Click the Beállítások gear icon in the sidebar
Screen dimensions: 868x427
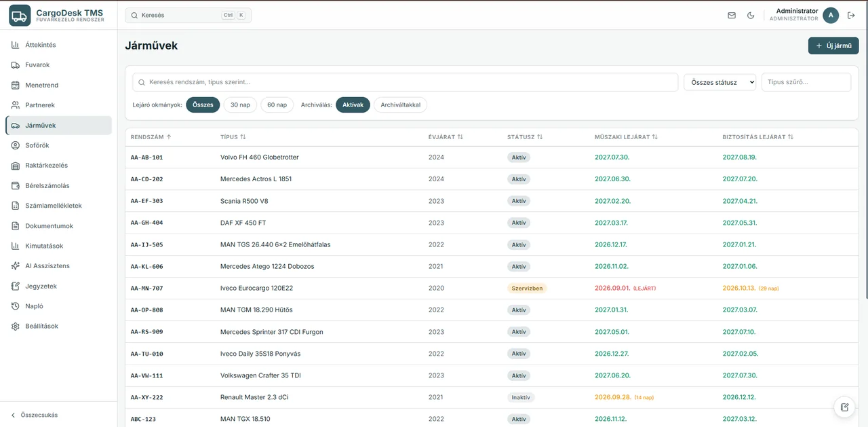point(16,327)
